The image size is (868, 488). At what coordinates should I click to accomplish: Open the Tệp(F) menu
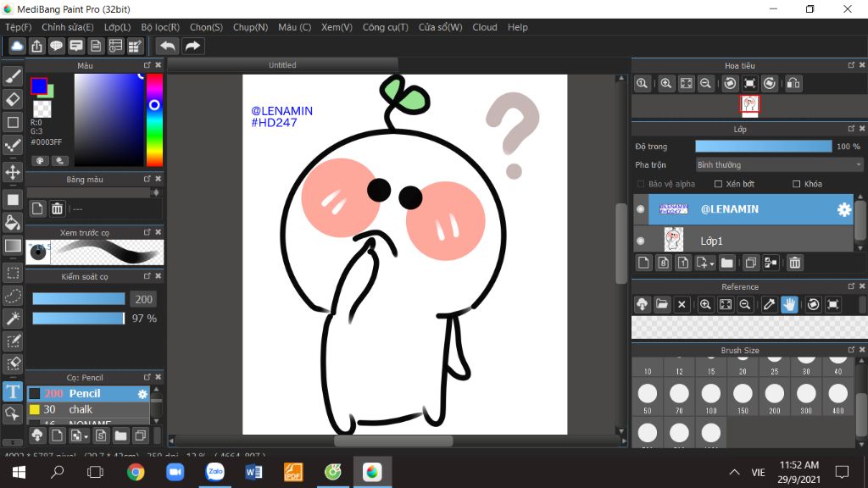pyautogui.click(x=19, y=27)
